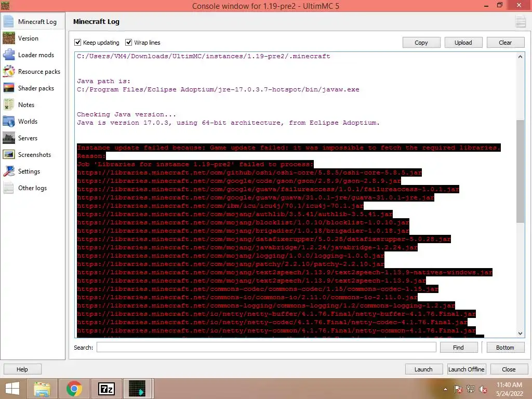The width and height of the screenshot is (532, 399).
Task: Click the netty-buffer-4.1.76.Final.jar URL line
Action: click(x=276, y=314)
